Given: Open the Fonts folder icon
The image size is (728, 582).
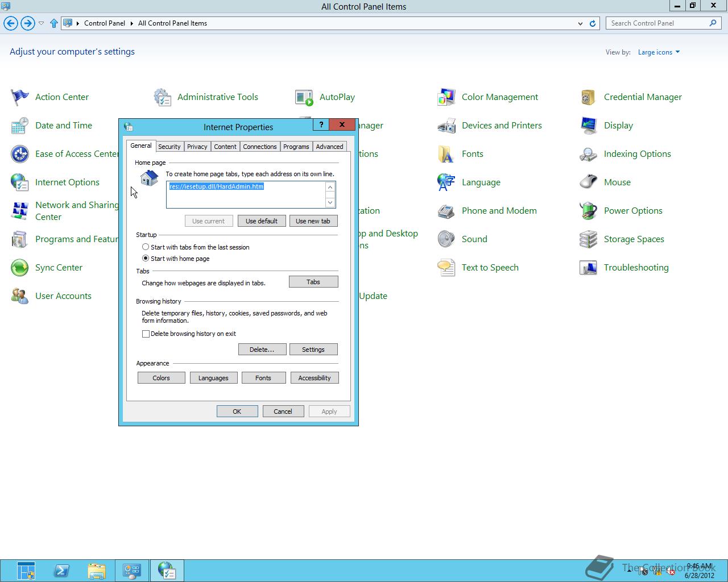Looking at the screenshot, I should [x=446, y=154].
